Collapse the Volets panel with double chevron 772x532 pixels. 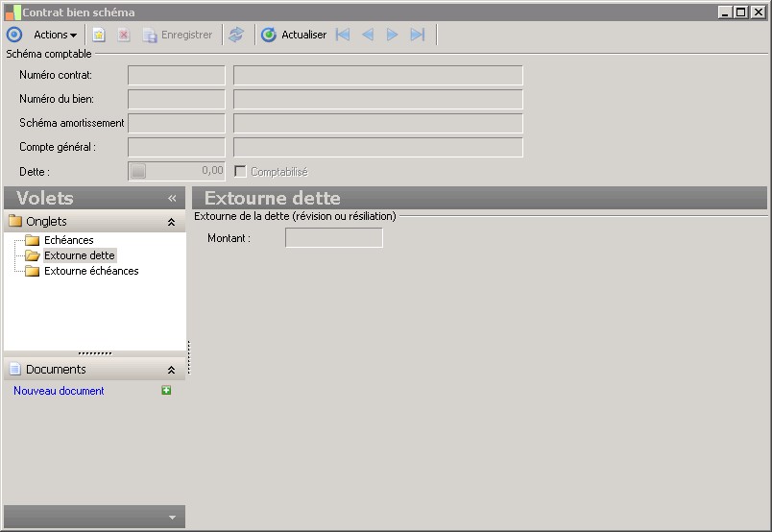tap(172, 198)
